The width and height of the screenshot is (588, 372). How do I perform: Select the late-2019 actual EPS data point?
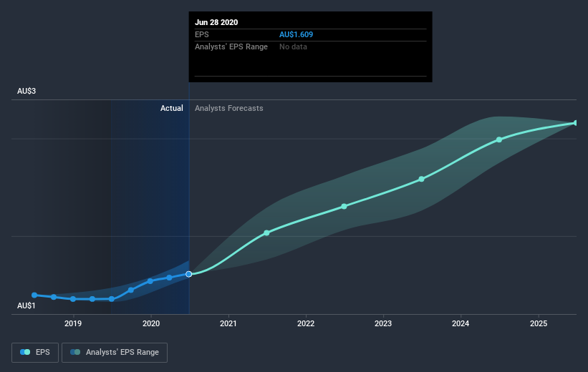(x=131, y=290)
